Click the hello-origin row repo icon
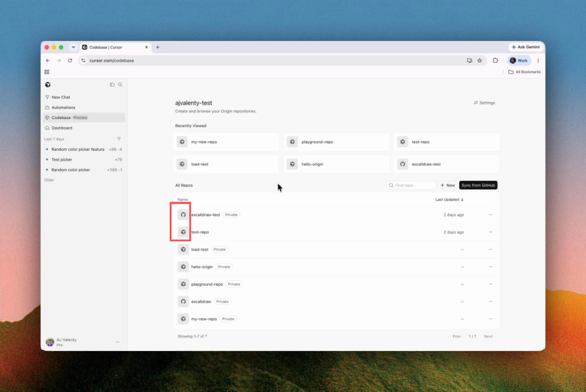This screenshot has width=586, height=392. pos(183,267)
